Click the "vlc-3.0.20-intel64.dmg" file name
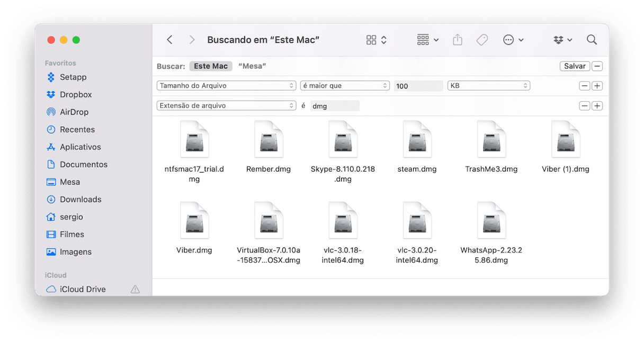644x342 pixels. (417, 255)
